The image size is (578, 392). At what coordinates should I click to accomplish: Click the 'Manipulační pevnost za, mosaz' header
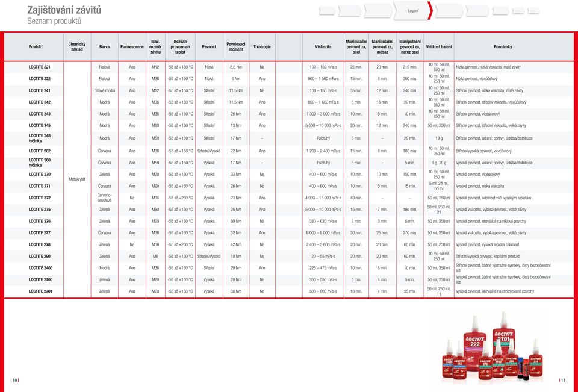point(382,47)
